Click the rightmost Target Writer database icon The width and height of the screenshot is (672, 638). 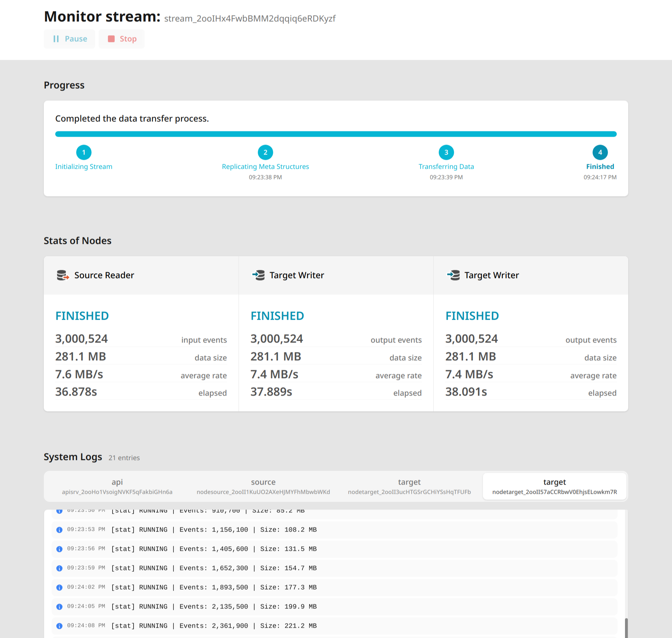pyautogui.click(x=453, y=275)
